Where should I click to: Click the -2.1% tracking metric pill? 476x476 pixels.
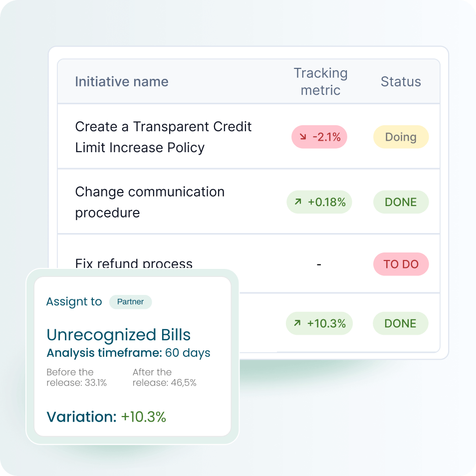pyautogui.click(x=319, y=137)
